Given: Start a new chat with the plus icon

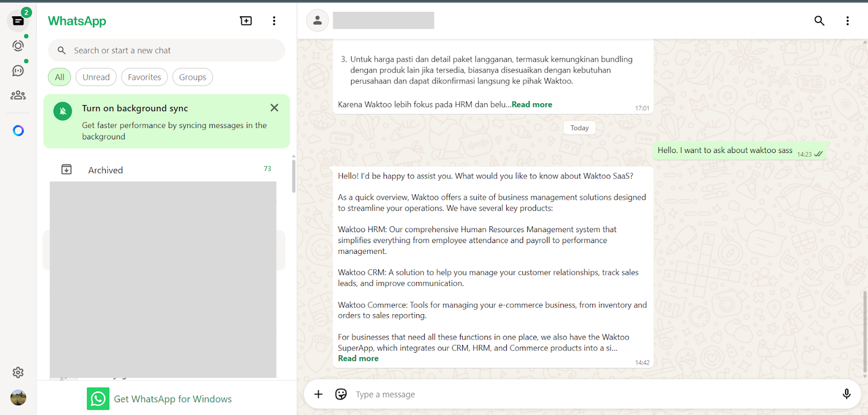Looking at the screenshot, I should 246,21.
